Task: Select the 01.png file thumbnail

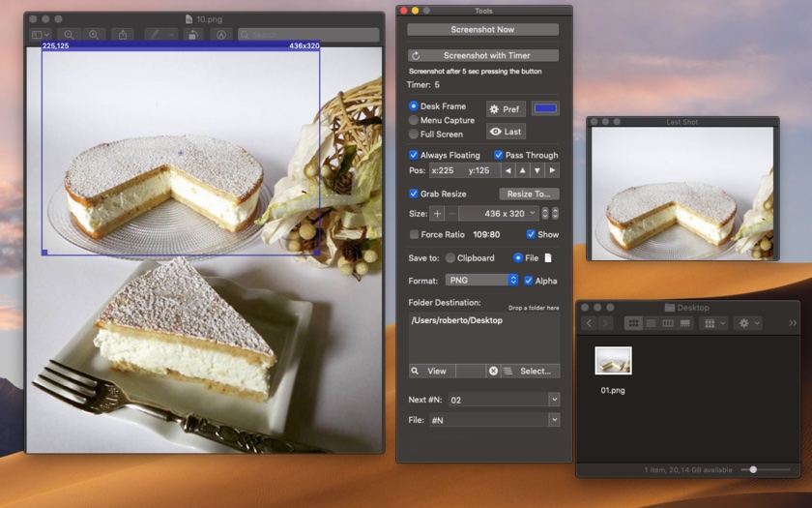Action: click(x=613, y=361)
